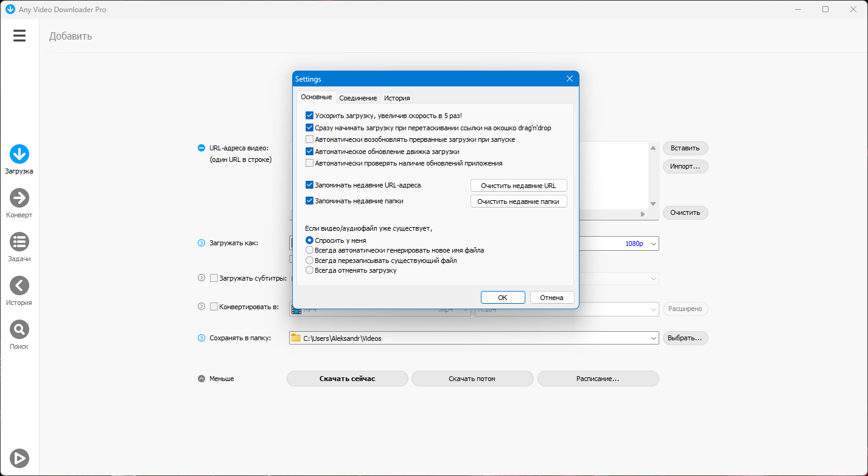Click the Импорт... button
Image resolution: width=868 pixels, height=476 pixels.
point(685,166)
